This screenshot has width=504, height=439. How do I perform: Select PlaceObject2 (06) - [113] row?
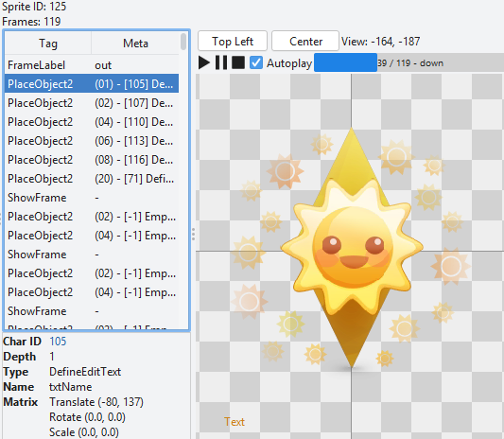(x=92, y=141)
